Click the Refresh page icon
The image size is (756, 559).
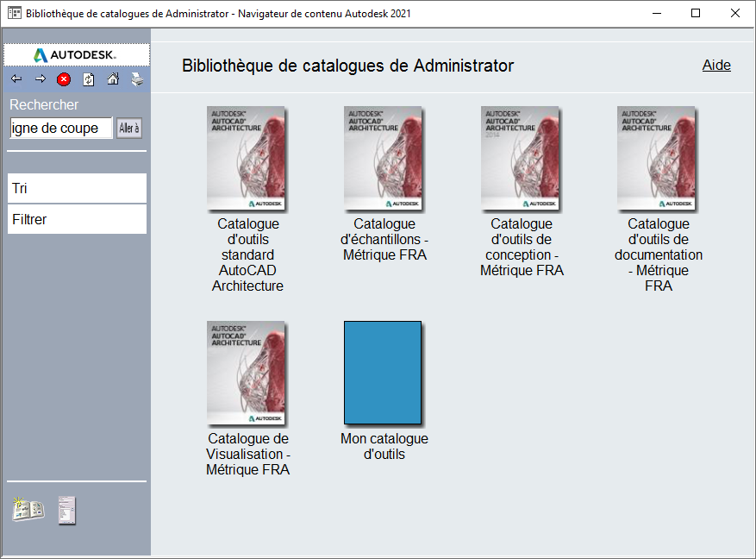[88, 79]
